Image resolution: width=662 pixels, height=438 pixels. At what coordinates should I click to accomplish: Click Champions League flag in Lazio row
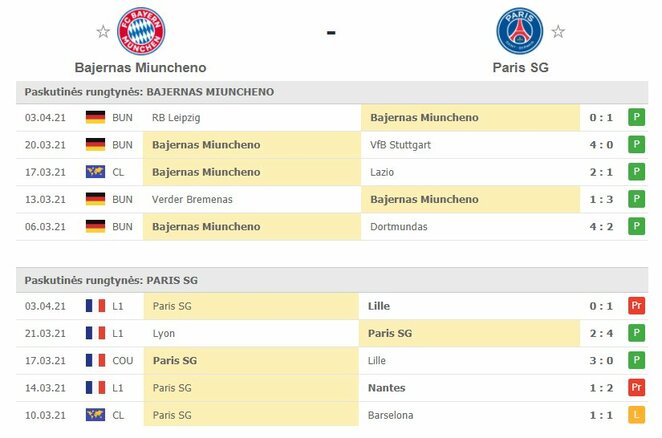[96, 172]
